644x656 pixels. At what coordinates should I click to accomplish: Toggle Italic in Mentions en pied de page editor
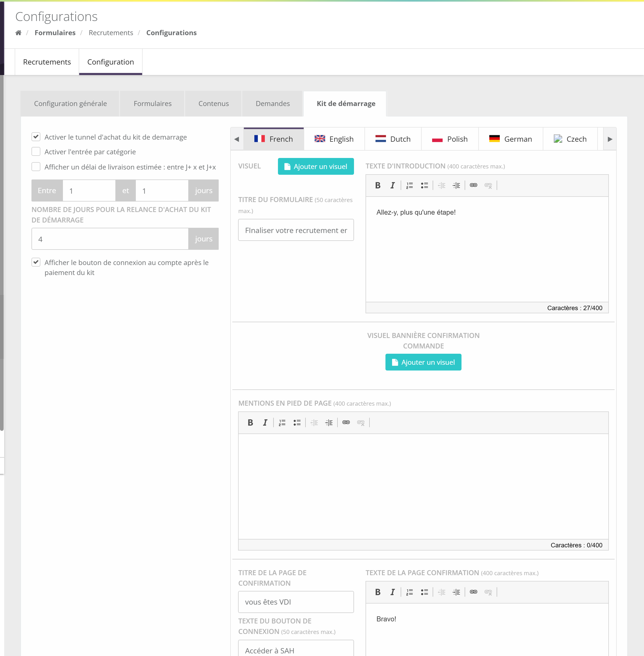point(265,422)
